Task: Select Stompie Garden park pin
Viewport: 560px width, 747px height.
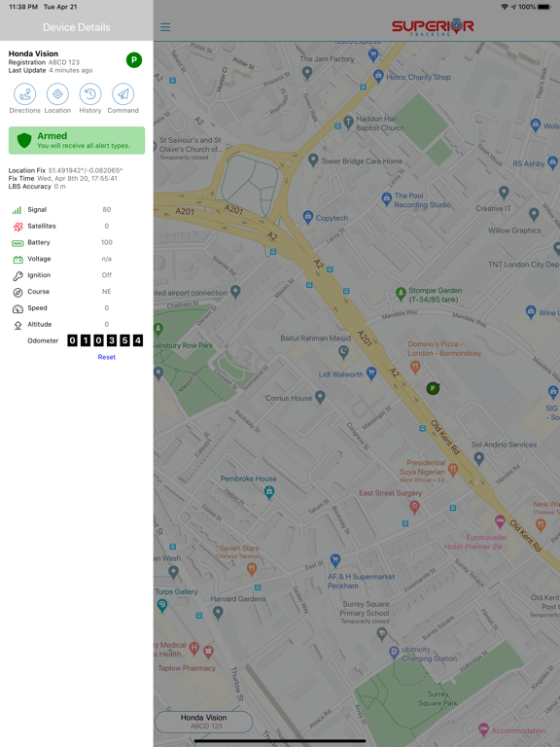Action: pos(401,293)
